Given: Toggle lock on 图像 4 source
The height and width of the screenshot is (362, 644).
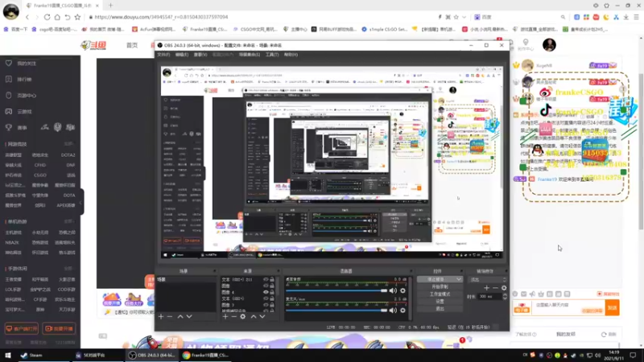Looking at the screenshot, I should [272, 292].
